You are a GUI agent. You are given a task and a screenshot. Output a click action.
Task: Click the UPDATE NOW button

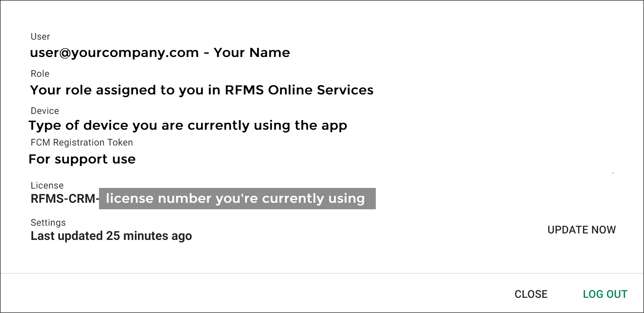582,230
